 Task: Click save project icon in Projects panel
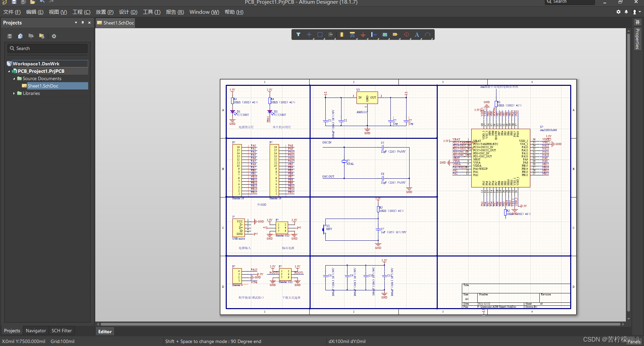10,36
